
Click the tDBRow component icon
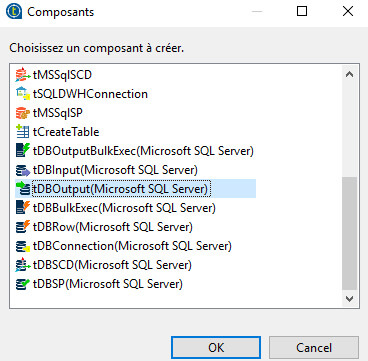(23, 227)
